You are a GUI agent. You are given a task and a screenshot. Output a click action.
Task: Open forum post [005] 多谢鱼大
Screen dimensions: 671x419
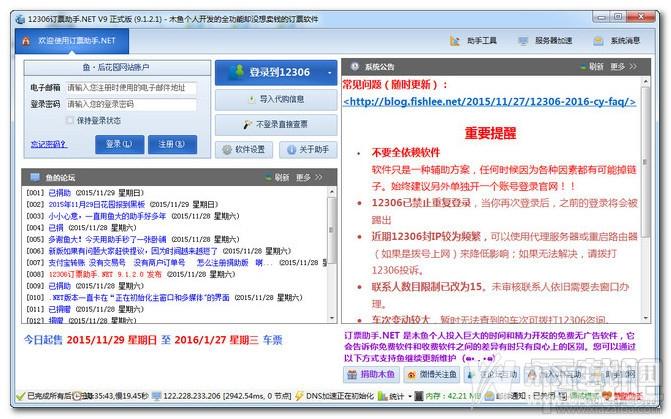[107, 239]
